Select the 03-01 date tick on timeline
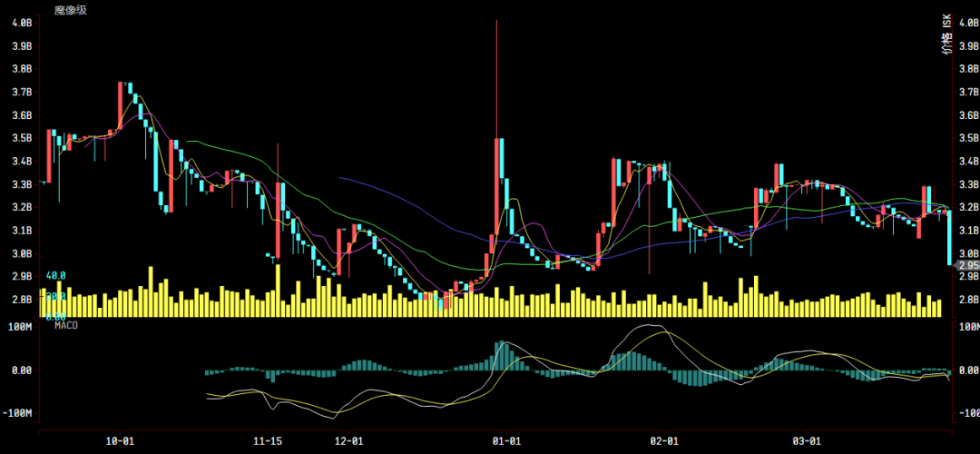 point(807,440)
